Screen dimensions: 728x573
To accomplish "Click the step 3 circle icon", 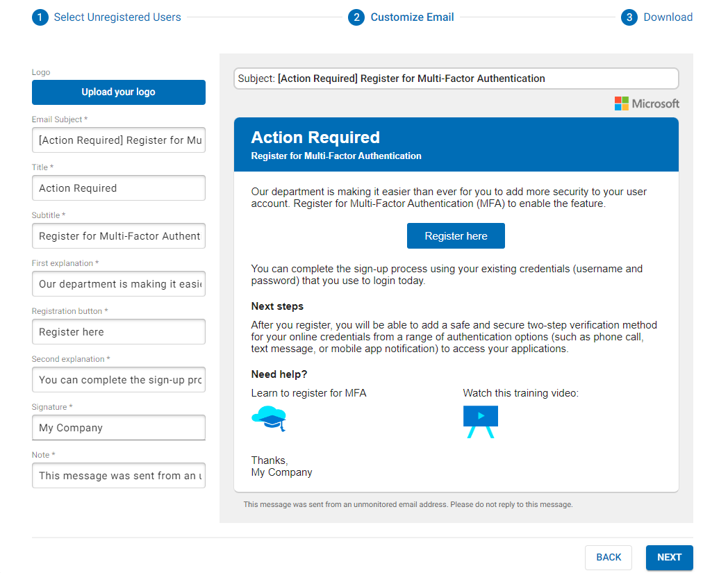I will pos(629,17).
